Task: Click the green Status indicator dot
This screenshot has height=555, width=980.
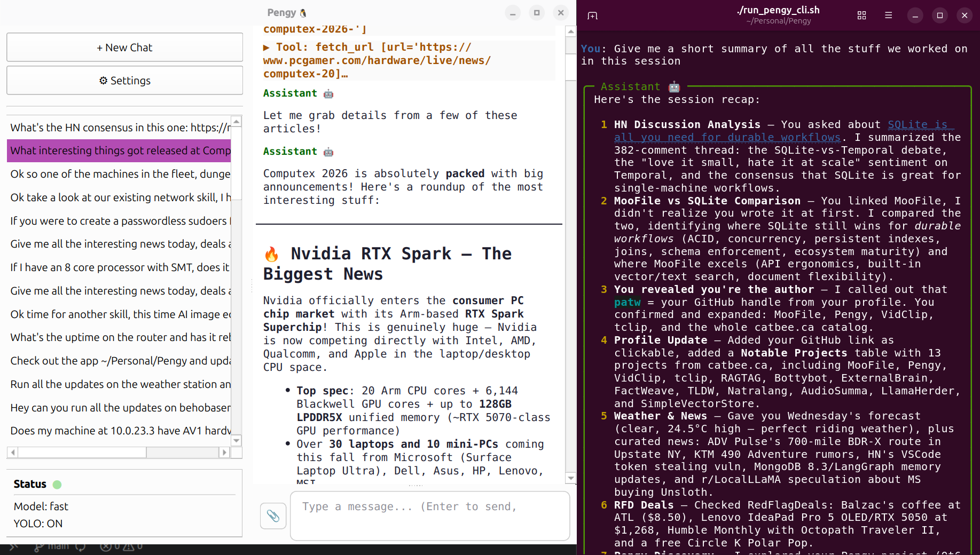Action: (57, 485)
